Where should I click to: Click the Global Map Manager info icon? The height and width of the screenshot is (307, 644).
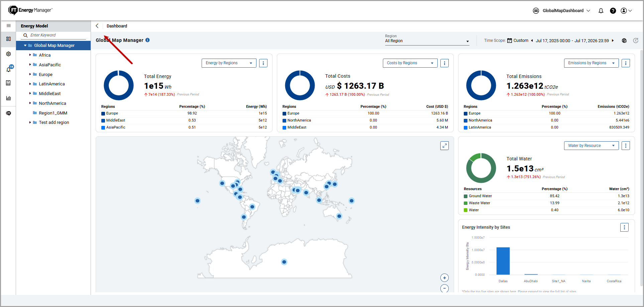(147, 40)
